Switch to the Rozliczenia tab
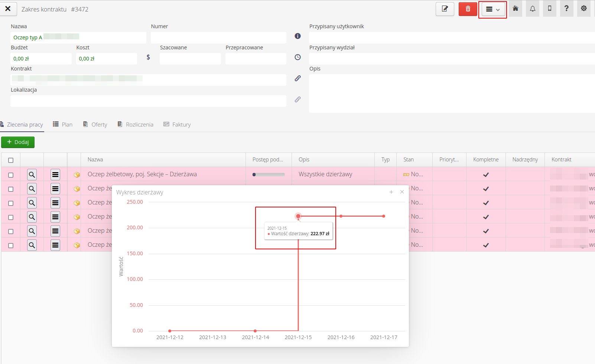Image resolution: width=595 pixels, height=364 pixels. (136, 125)
